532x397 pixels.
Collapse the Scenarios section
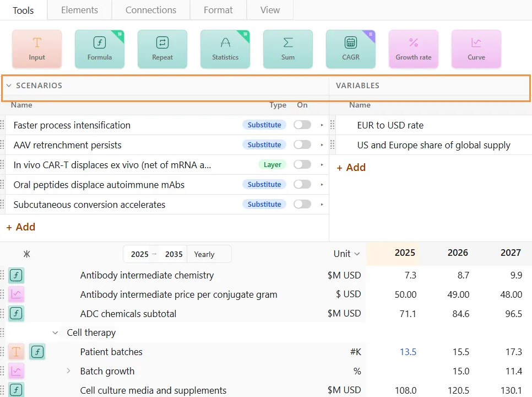pyautogui.click(x=9, y=85)
